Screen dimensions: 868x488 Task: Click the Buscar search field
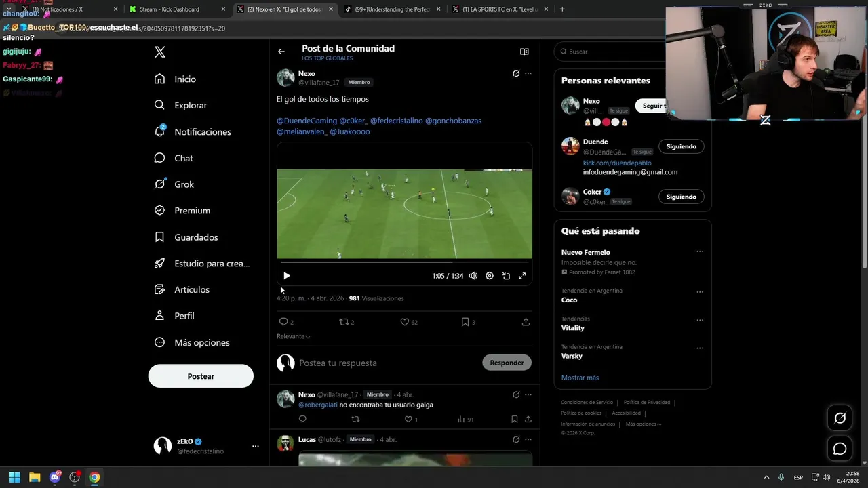(610, 52)
